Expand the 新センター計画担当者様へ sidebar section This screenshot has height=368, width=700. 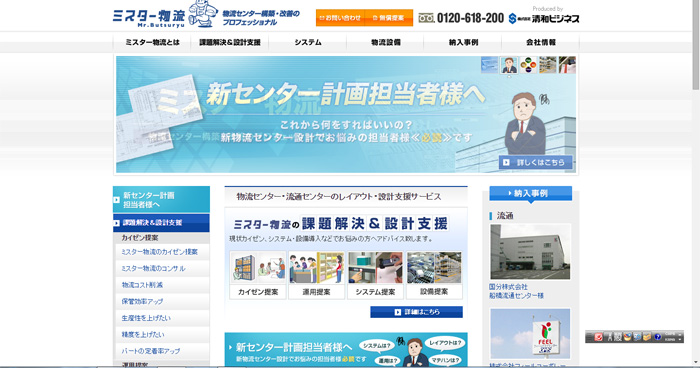pos(161,200)
